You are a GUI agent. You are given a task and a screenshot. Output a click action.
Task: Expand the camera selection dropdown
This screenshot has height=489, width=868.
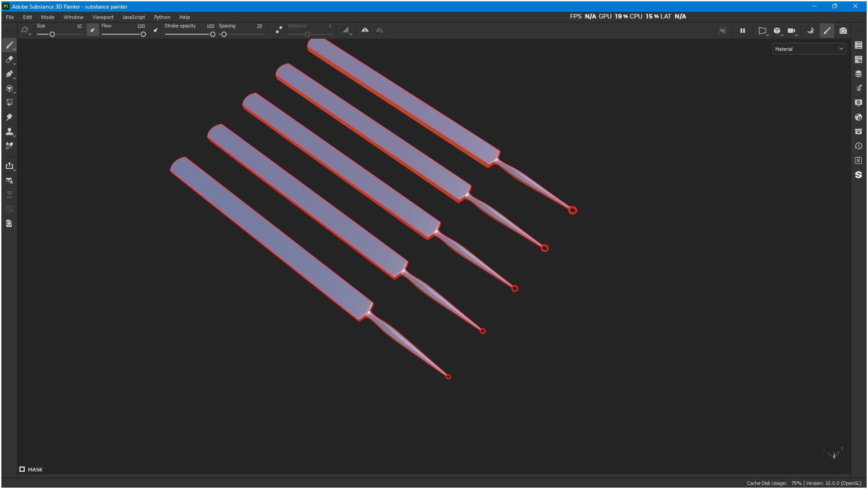pos(792,31)
